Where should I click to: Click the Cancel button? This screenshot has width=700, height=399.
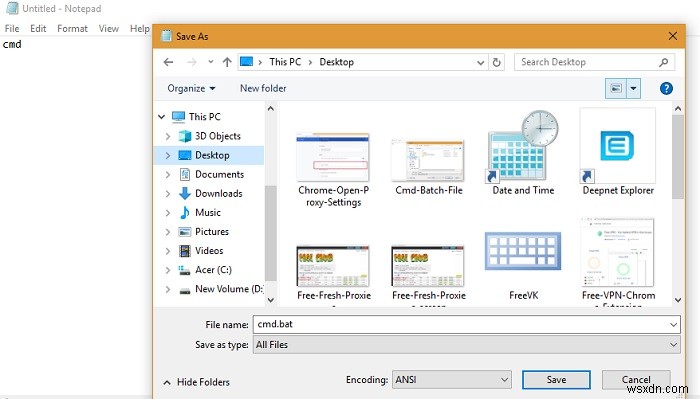636,380
